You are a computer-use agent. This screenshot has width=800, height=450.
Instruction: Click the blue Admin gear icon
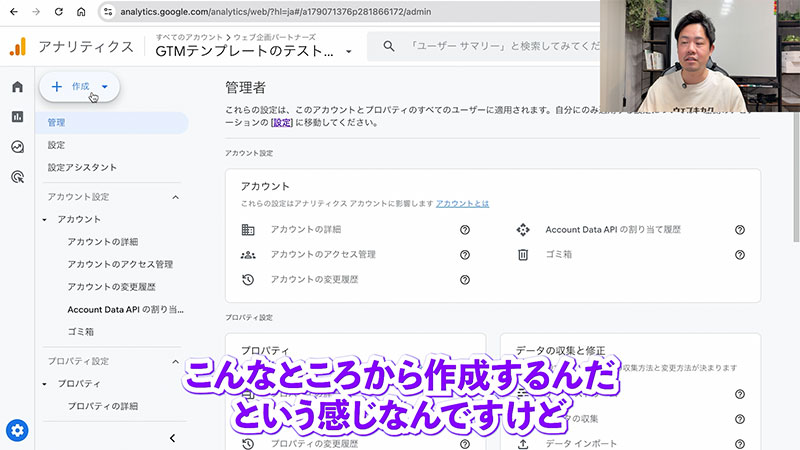point(17,431)
